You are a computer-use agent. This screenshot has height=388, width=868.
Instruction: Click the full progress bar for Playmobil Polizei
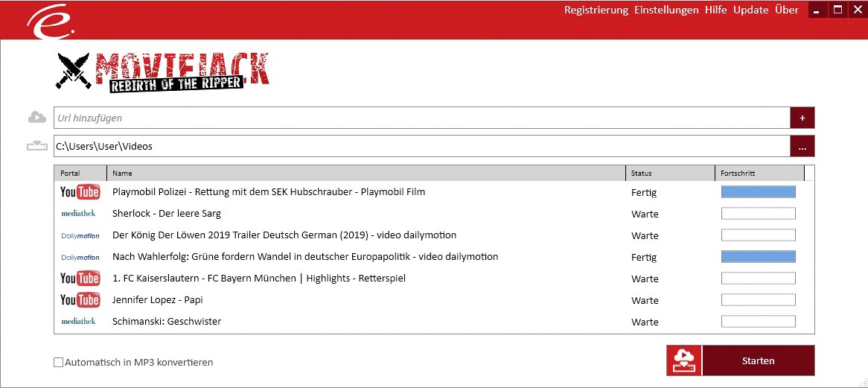pyautogui.click(x=759, y=192)
